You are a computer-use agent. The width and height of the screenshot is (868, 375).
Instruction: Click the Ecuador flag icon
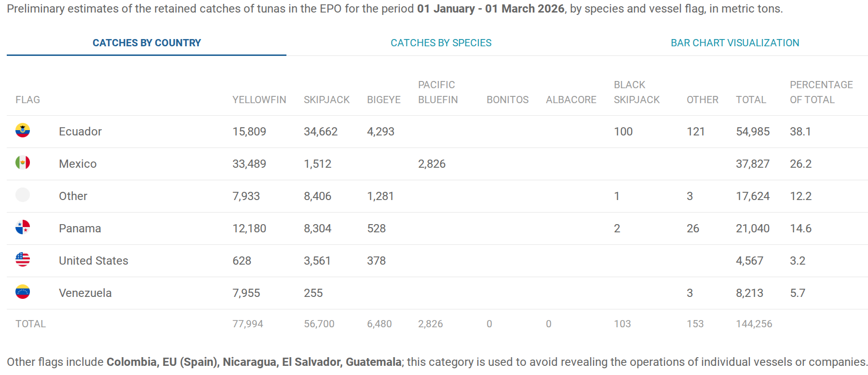point(23,130)
